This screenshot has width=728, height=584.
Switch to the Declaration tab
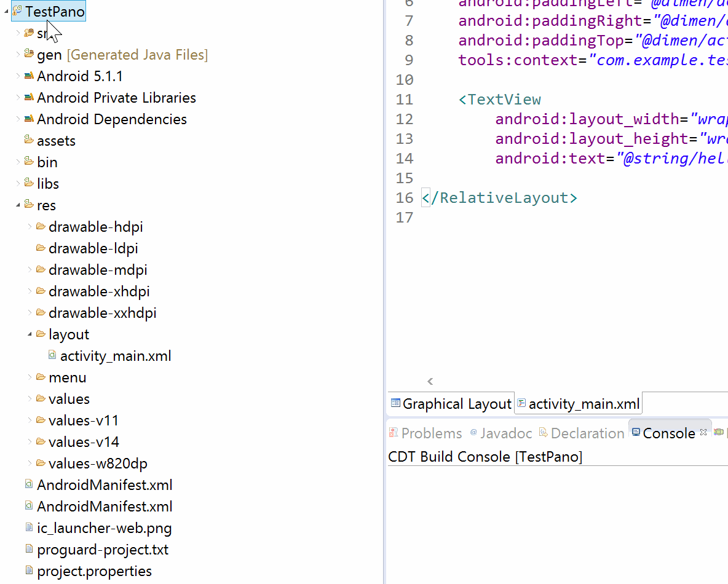coord(582,433)
